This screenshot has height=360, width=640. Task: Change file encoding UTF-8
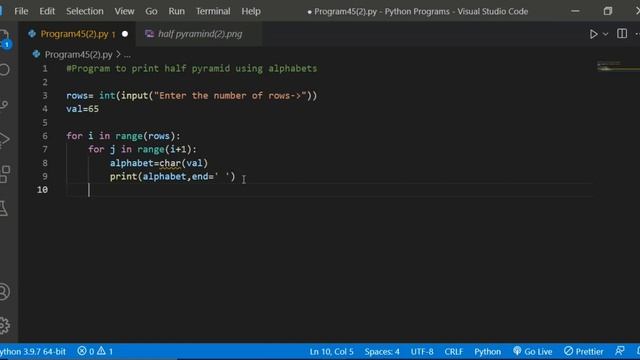tap(422, 351)
